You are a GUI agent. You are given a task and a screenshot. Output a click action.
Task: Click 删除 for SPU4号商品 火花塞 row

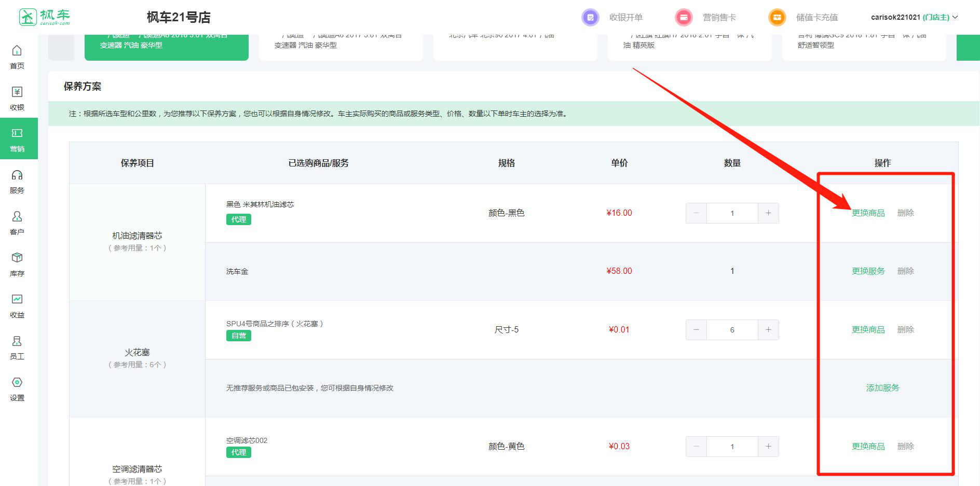point(906,330)
